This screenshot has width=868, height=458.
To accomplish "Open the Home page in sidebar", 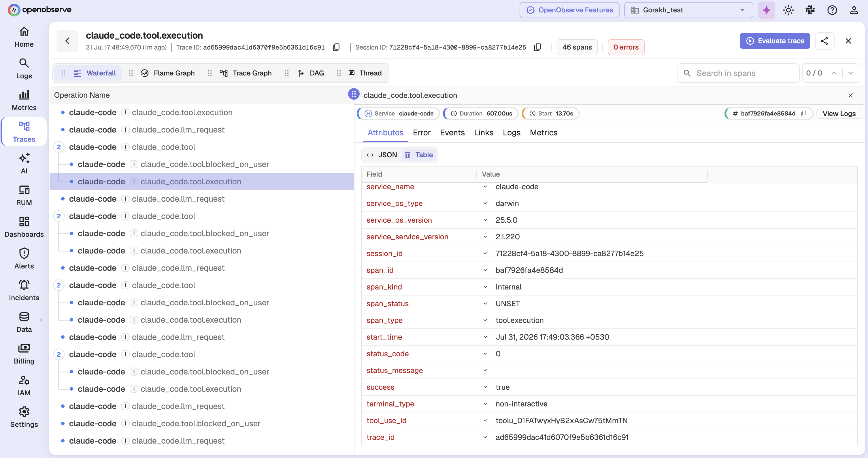I will (24, 37).
